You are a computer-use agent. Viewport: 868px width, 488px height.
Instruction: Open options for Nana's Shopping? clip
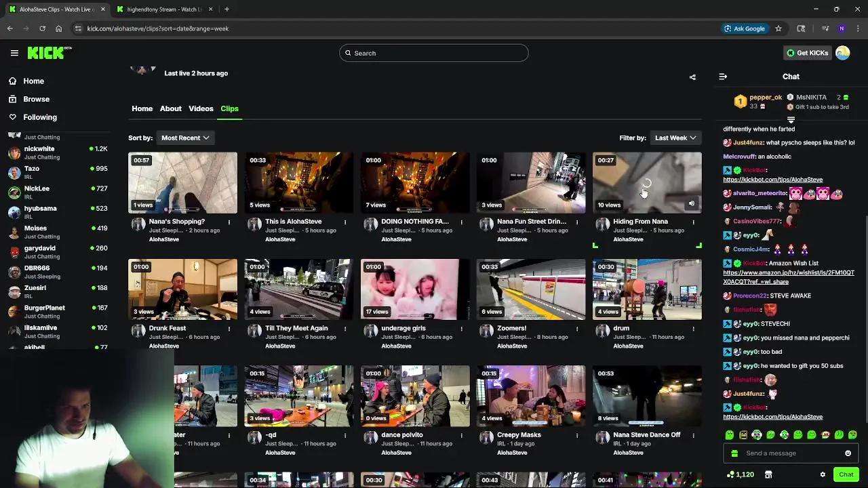point(229,222)
